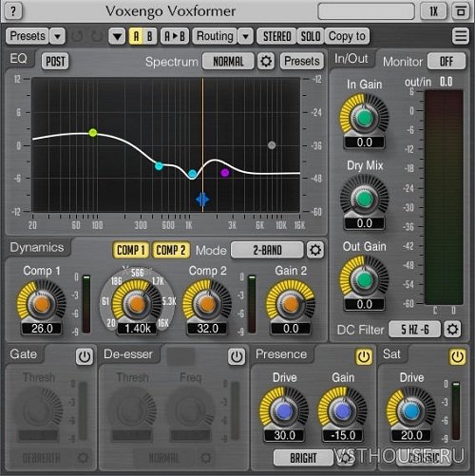
Task: Toggle the De-esser power button
Action: (237, 357)
